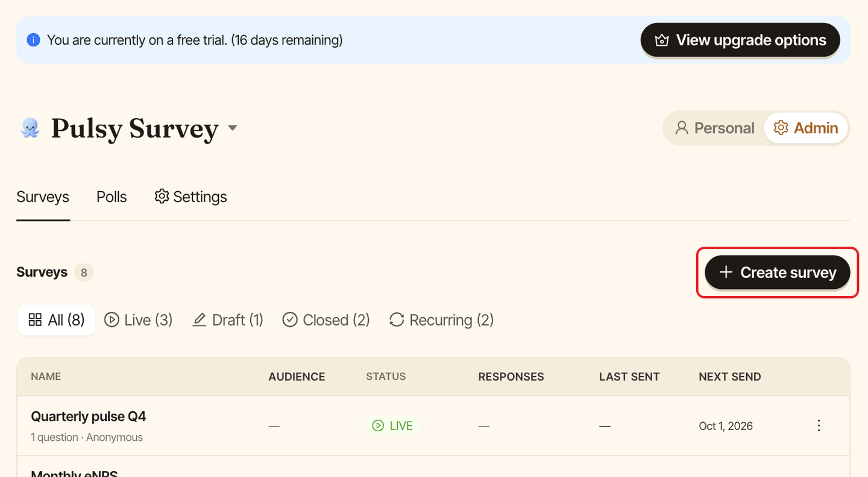Click the octopus logo beside Pulsy Survey
Viewport: 868px width, 477px height.
click(30, 128)
